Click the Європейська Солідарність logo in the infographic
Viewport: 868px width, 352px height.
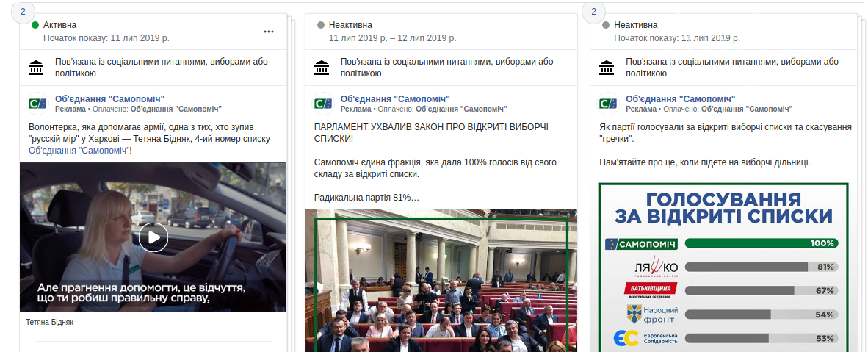coord(646,338)
